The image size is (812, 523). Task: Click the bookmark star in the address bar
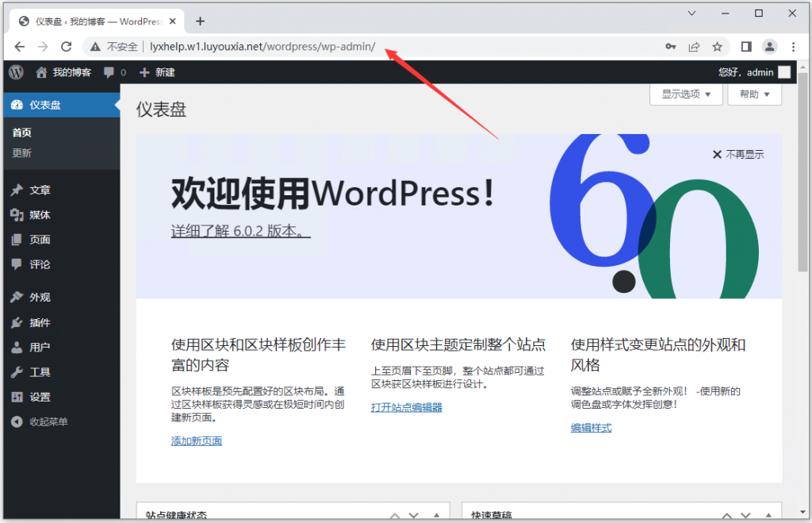717,47
